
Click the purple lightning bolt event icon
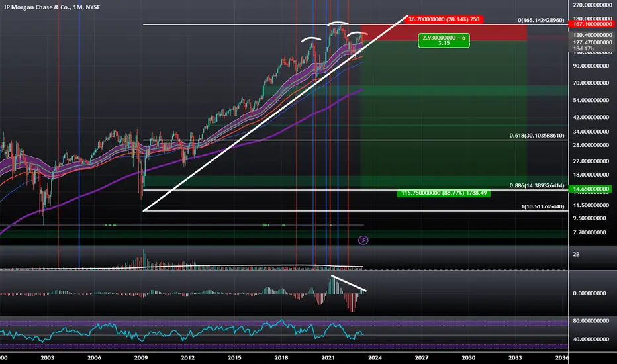tap(363, 240)
